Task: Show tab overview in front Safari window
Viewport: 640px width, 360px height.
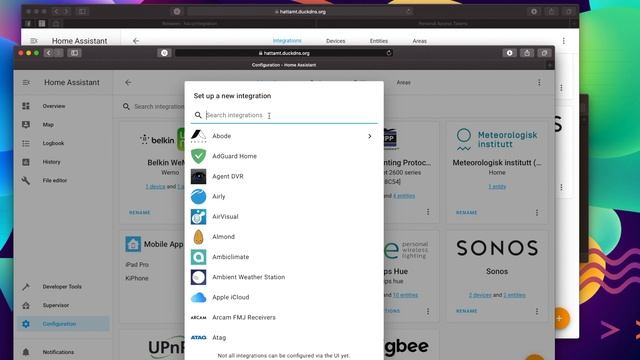Action: (544, 53)
